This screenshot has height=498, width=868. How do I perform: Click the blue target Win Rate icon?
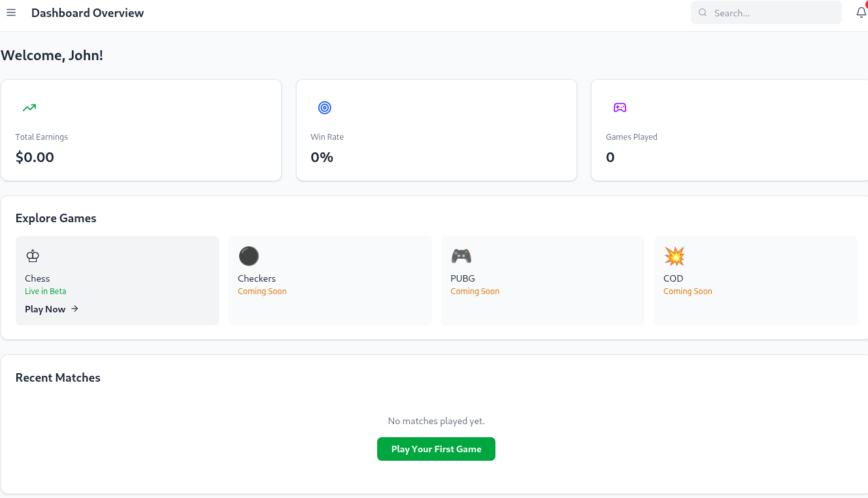click(x=325, y=108)
